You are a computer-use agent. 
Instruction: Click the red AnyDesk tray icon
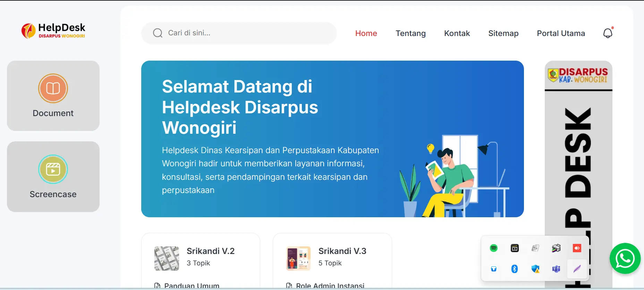point(577,248)
